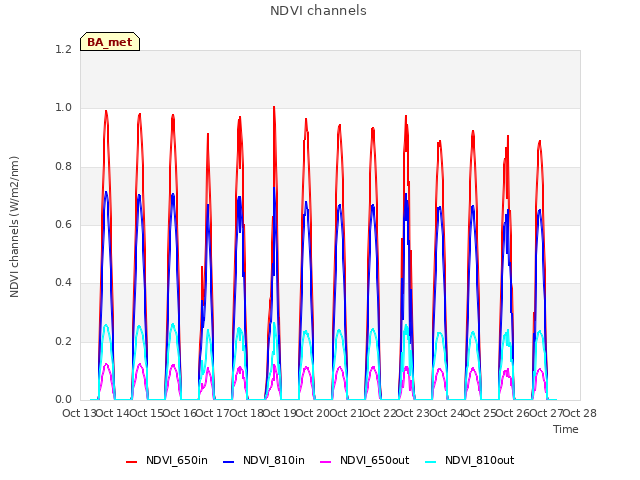Screen dimensions: 640x480
Task: Select the NDVI_810out legend label
Action: pyautogui.click(x=480, y=460)
